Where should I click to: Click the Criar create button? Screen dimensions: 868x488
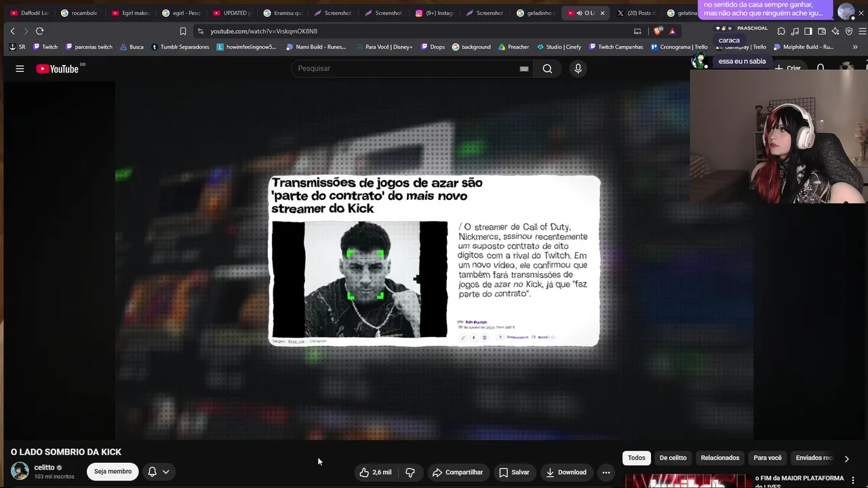pos(788,68)
